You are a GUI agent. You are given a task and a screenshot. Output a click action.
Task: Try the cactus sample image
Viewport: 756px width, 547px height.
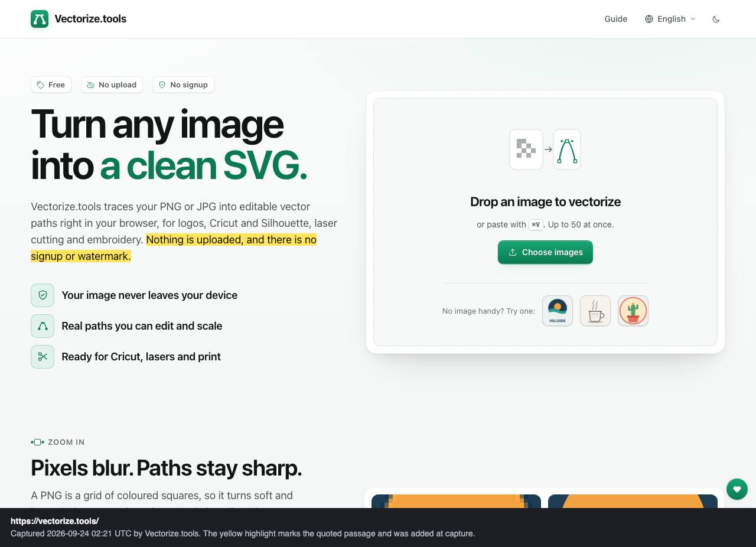633,311
